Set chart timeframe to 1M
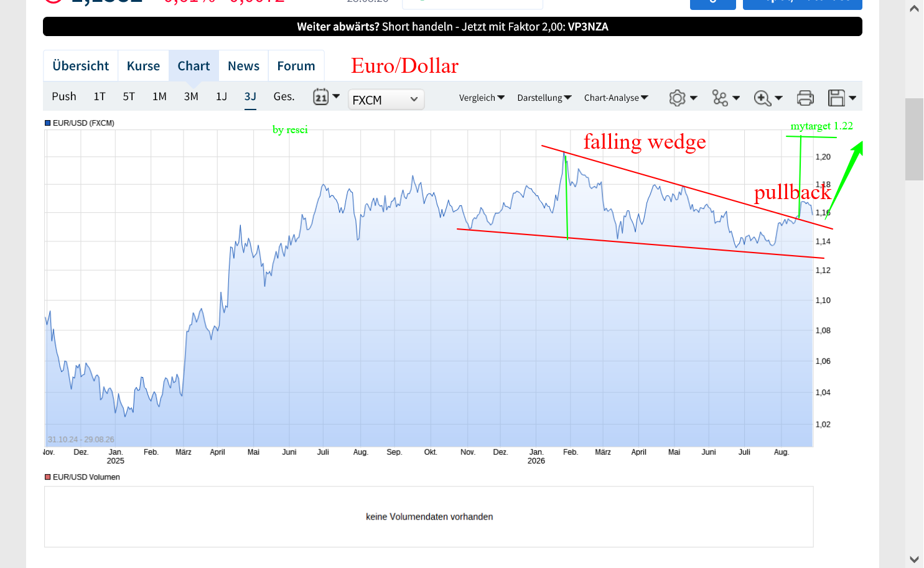Image resolution: width=924 pixels, height=568 pixels. click(x=159, y=96)
